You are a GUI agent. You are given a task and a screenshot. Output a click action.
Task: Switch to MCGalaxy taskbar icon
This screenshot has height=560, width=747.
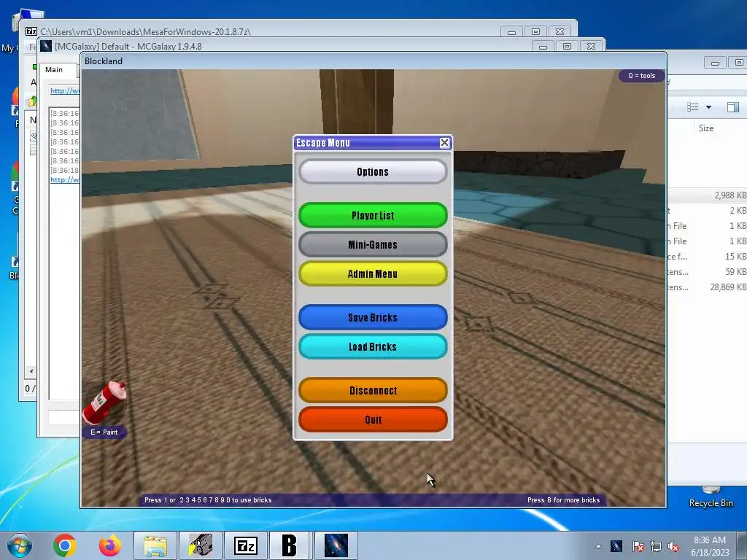pos(336,545)
